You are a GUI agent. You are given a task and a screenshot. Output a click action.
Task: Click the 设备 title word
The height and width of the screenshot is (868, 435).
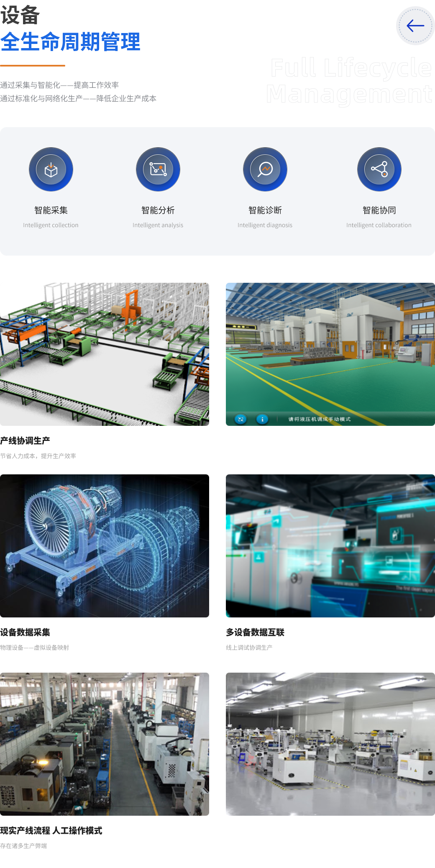pos(20,15)
